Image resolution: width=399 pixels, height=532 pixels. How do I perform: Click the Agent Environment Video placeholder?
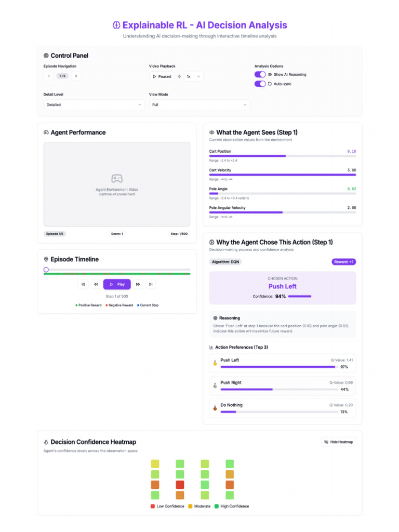(117, 184)
